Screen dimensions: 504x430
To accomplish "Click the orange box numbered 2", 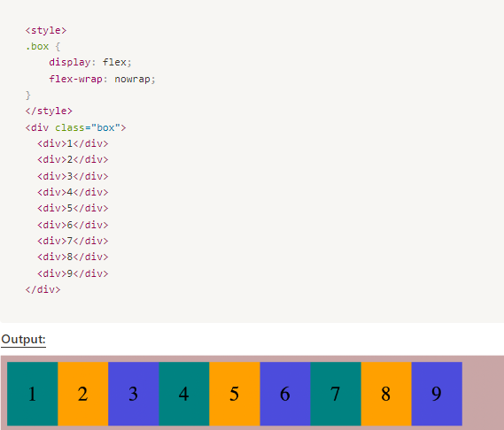I will point(83,394).
